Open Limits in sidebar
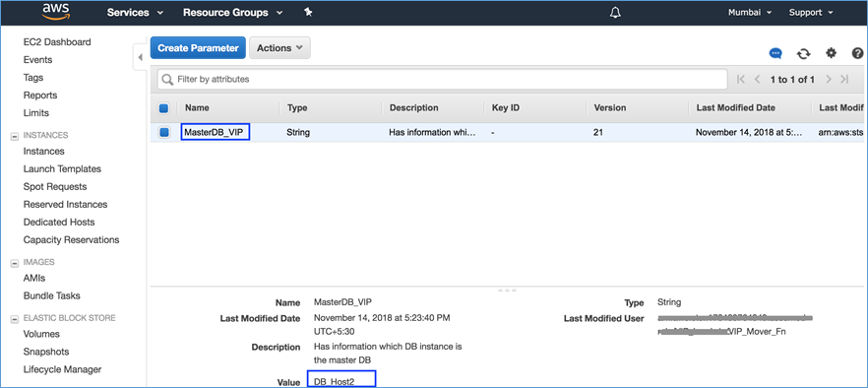868x388 pixels. coord(36,113)
